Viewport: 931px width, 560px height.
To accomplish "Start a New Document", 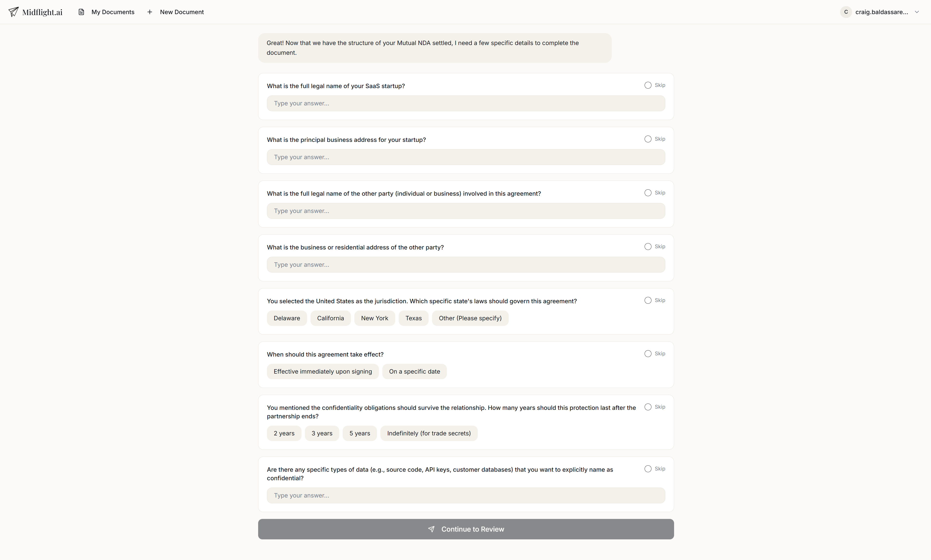I will click(x=182, y=12).
